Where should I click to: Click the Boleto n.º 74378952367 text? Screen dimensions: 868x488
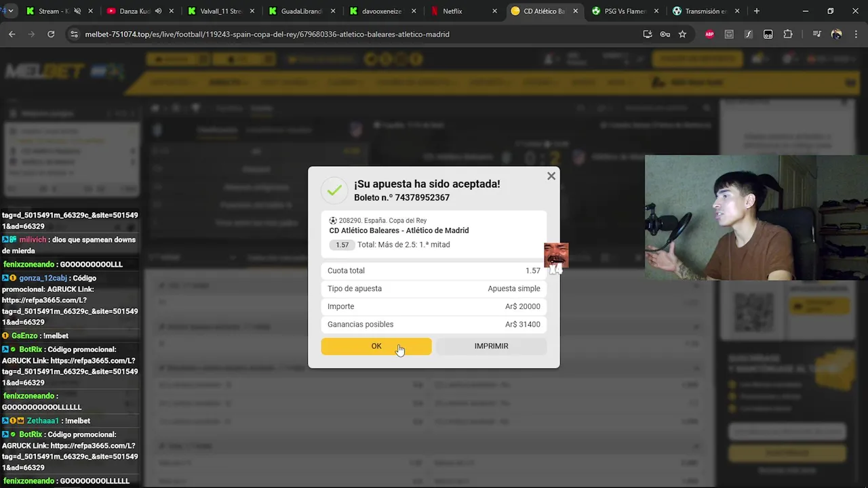(x=401, y=198)
